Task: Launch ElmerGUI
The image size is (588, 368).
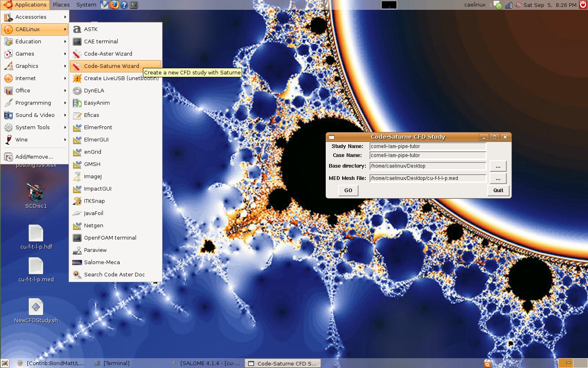Action: [116, 139]
